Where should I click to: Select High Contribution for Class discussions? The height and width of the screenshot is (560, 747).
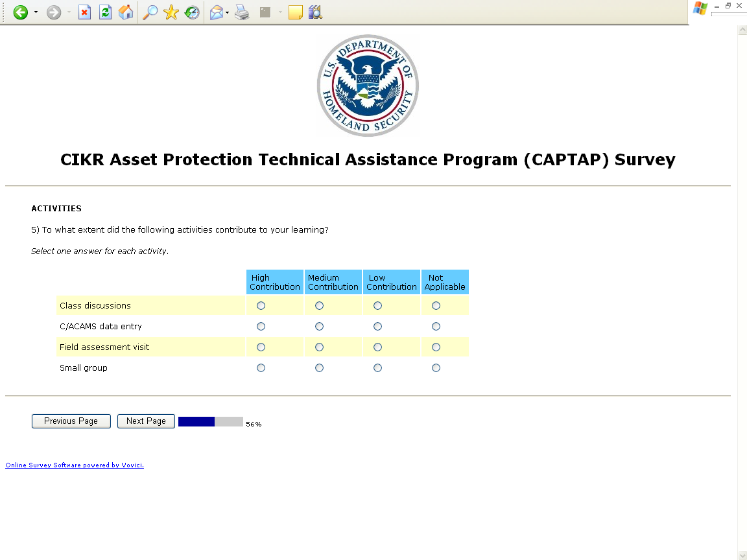click(261, 305)
